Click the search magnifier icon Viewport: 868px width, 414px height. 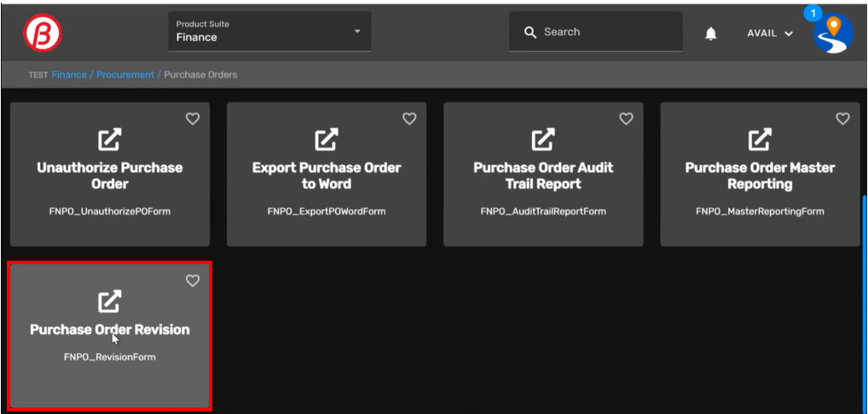[x=530, y=32]
